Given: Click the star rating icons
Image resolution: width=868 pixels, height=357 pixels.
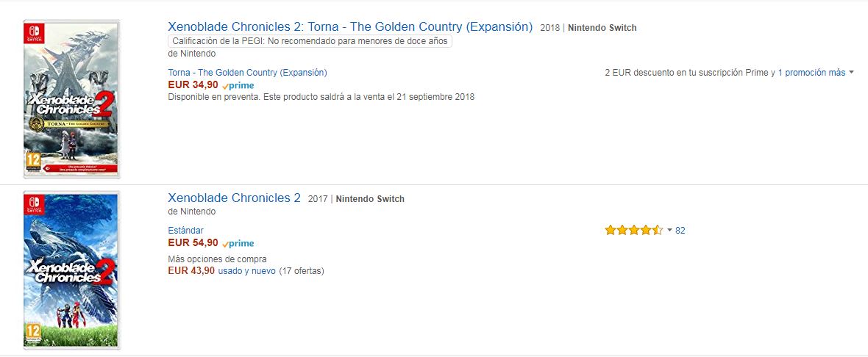Looking at the screenshot, I should click(x=633, y=231).
